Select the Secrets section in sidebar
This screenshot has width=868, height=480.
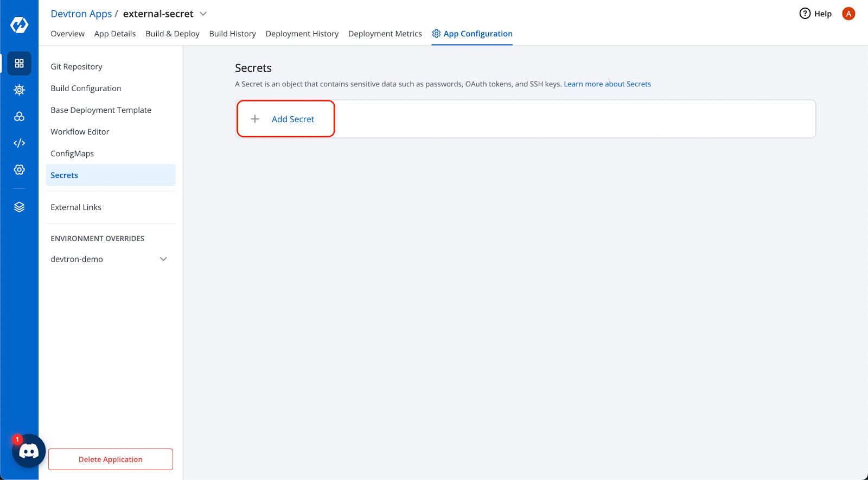click(110, 175)
